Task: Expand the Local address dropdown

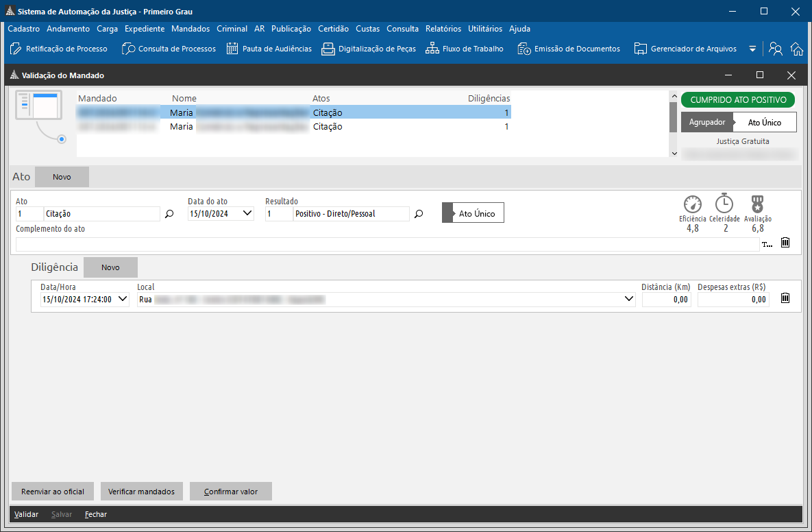Action: point(629,300)
